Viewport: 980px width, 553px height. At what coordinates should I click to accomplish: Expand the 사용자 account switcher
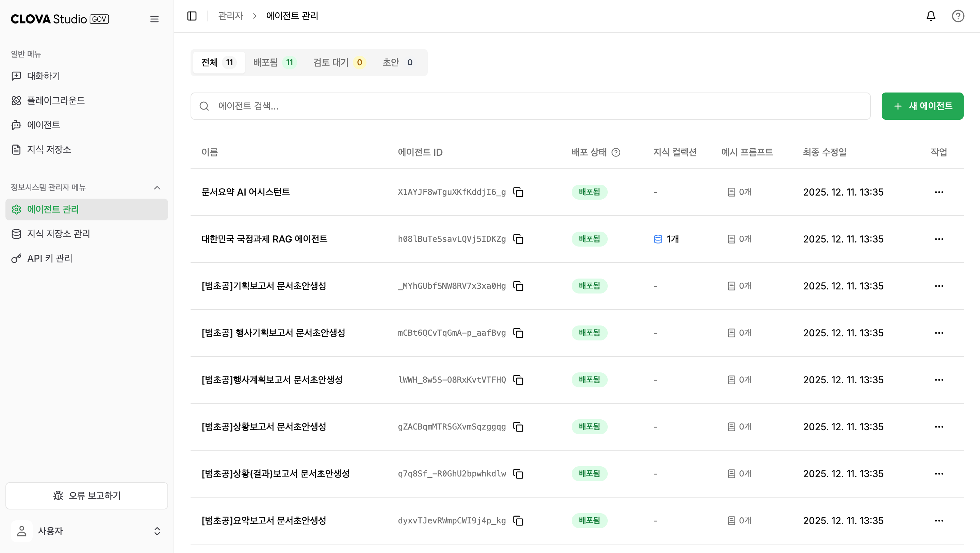tap(157, 531)
